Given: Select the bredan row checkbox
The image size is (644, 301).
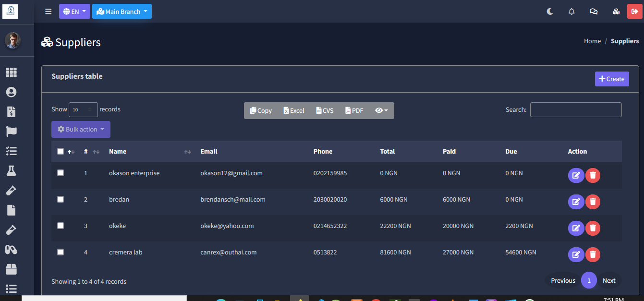Looking at the screenshot, I should 61,199.
